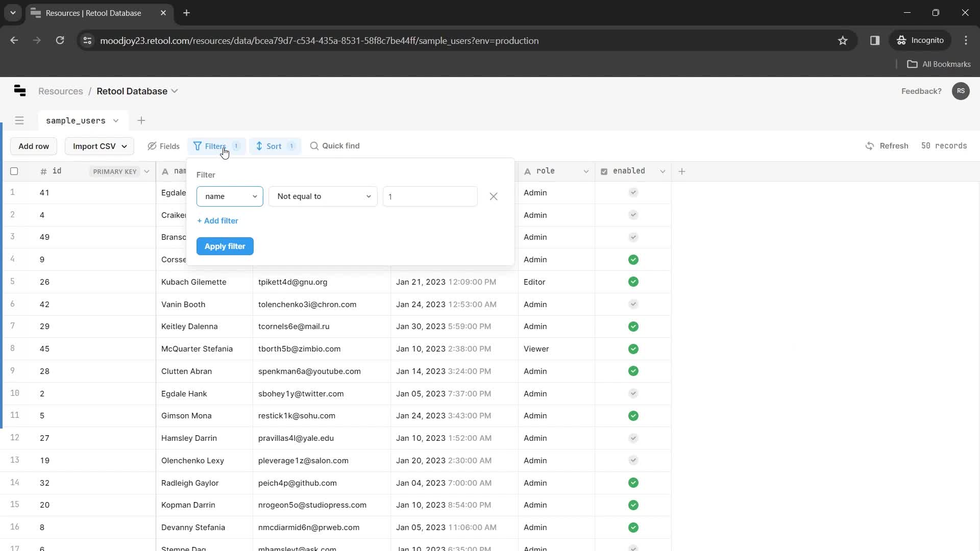Close the Retool Database browser tab
Image resolution: width=980 pixels, height=551 pixels.
coord(163,13)
